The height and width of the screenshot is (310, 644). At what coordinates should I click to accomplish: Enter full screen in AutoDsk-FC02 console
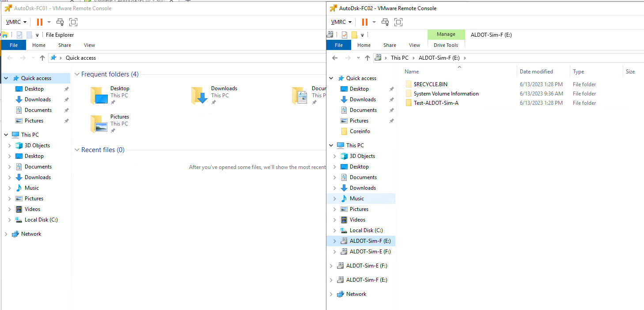point(398,22)
